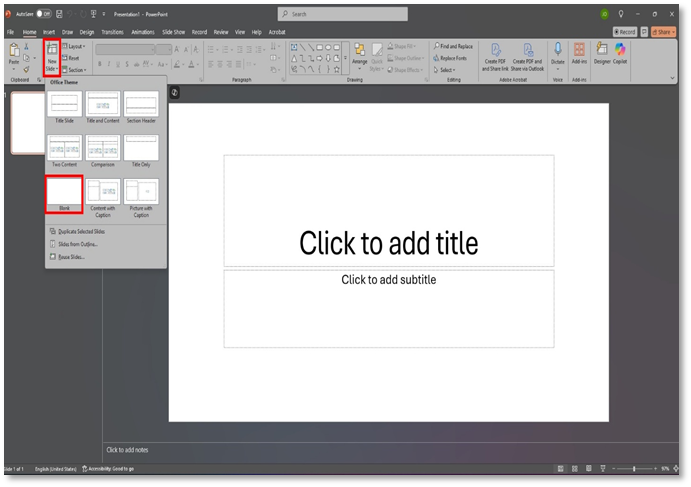Select Slides from Outline option
This screenshot has width=691, height=487.
(x=77, y=244)
